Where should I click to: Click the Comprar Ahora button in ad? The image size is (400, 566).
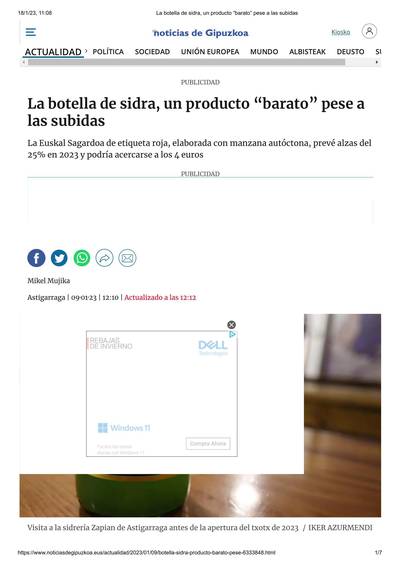point(208,444)
